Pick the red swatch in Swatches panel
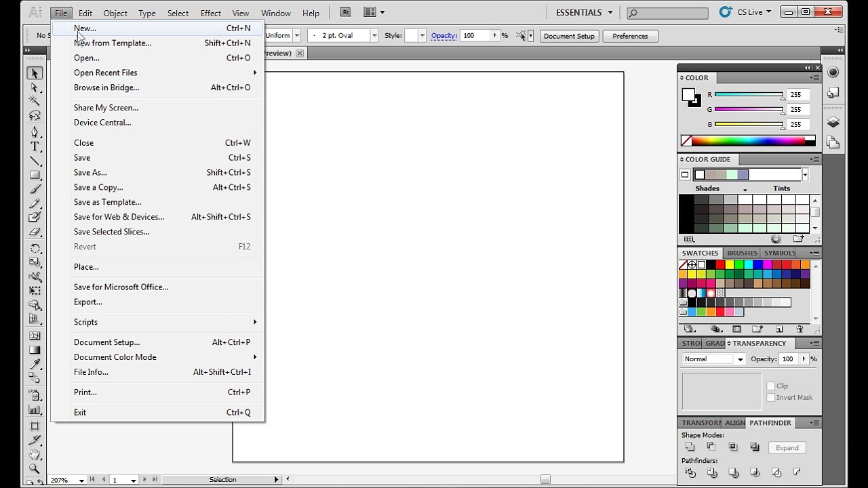This screenshot has width=868, height=488. coord(720,265)
